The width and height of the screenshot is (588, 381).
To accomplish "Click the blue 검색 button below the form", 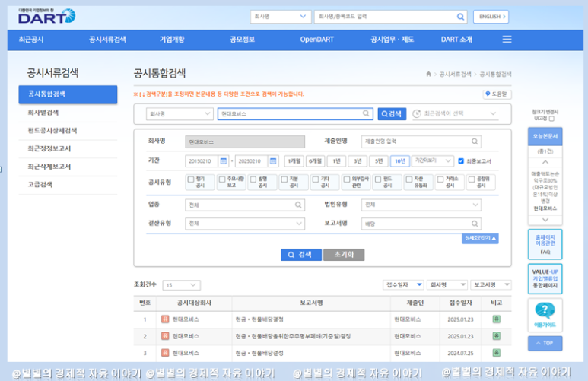I will (x=300, y=255).
